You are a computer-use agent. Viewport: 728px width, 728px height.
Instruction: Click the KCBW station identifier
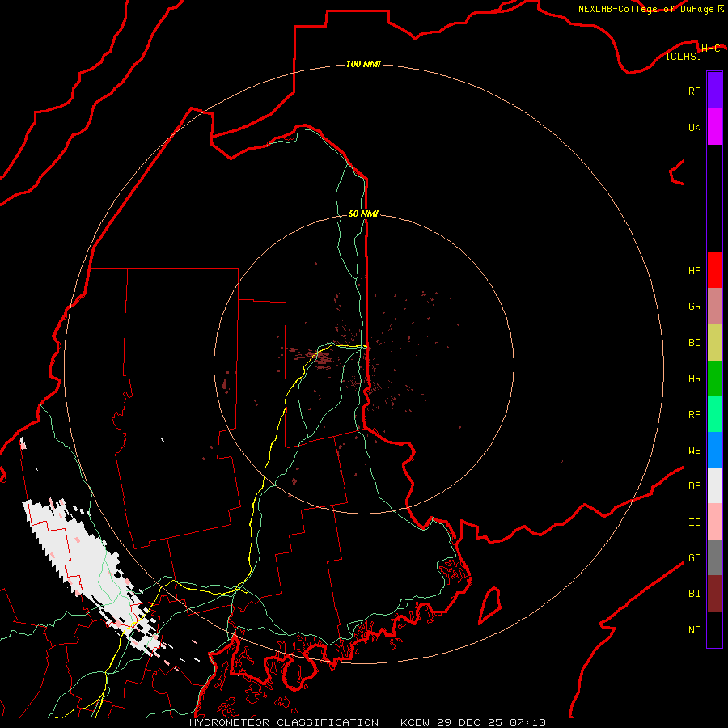[x=416, y=722]
